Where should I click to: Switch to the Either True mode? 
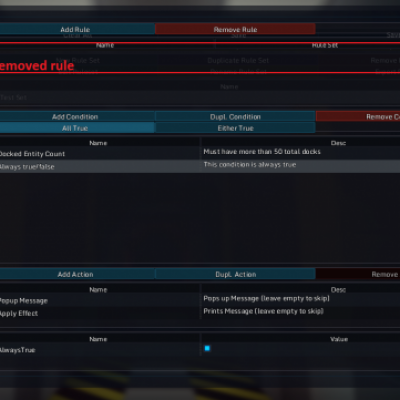pos(235,128)
